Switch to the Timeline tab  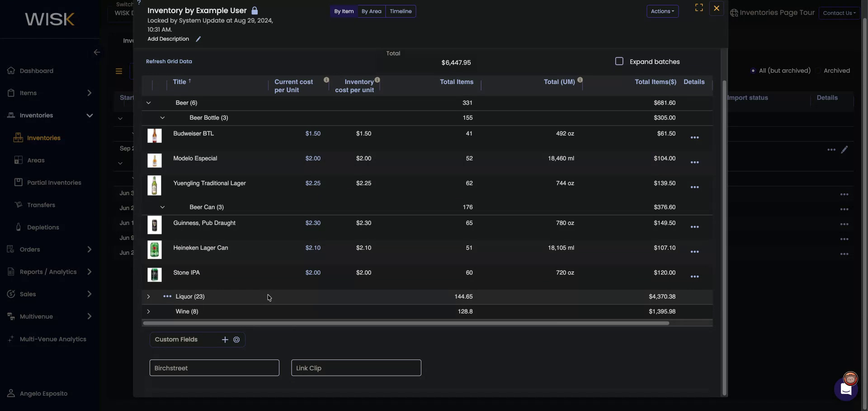point(401,11)
